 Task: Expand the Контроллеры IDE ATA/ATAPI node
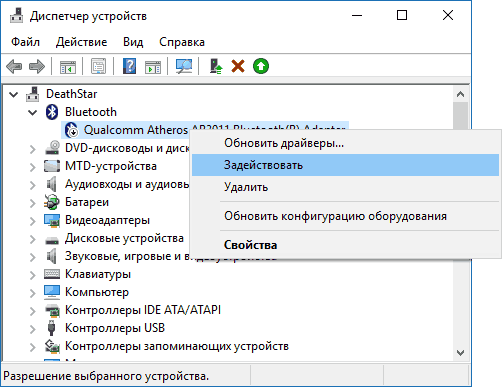tap(32, 311)
